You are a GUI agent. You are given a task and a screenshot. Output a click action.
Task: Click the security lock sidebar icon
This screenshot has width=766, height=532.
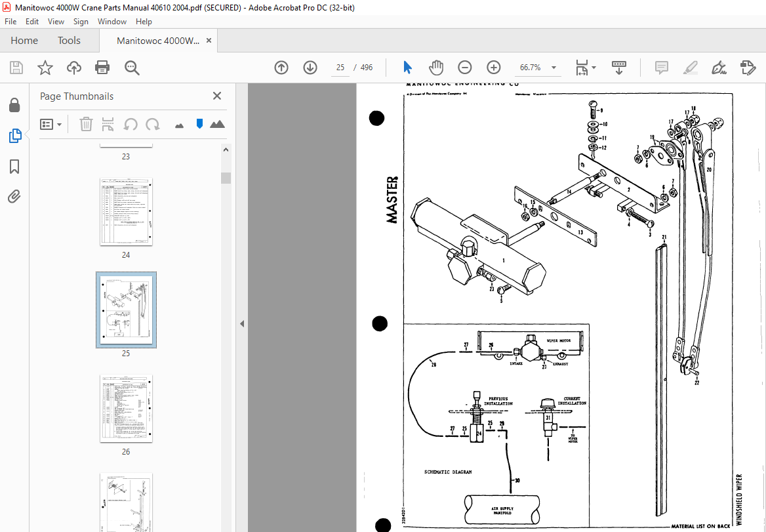coord(14,104)
